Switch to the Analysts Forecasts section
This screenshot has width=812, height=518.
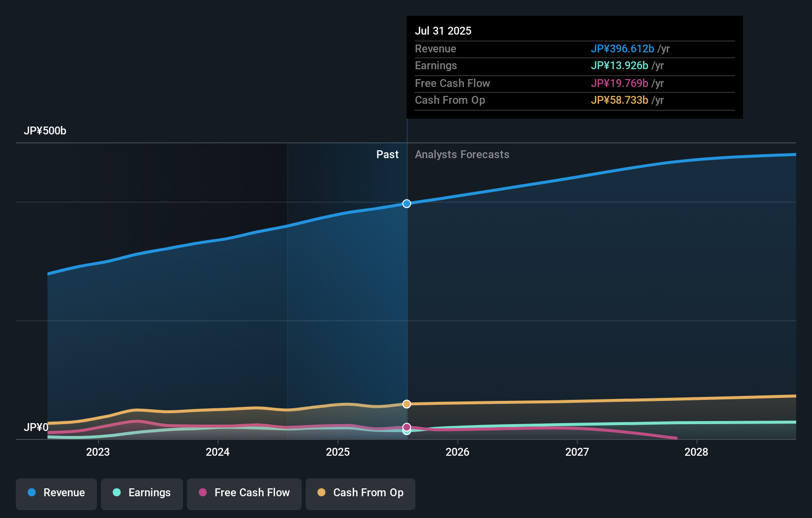(x=462, y=154)
